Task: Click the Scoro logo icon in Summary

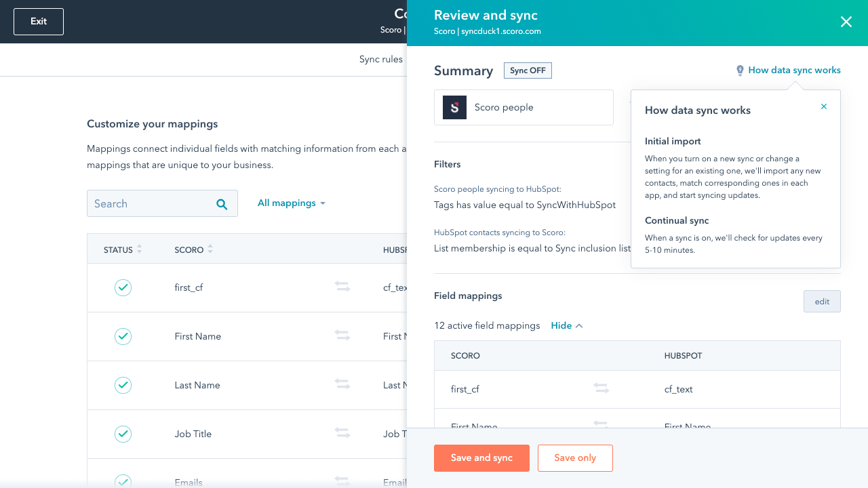Action: pyautogui.click(x=454, y=107)
